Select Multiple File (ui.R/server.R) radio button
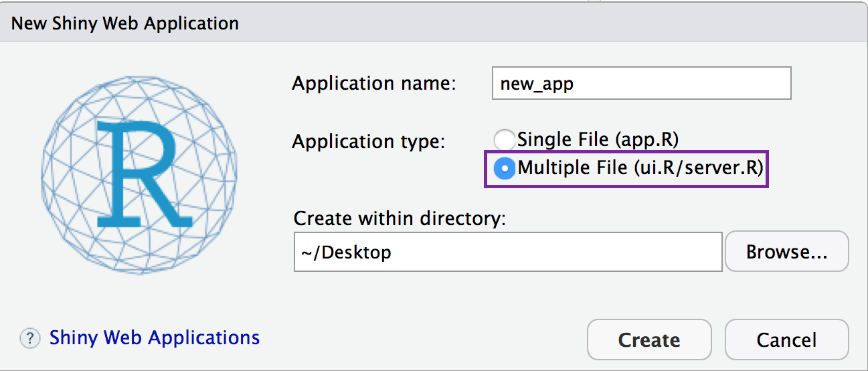The width and height of the screenshot is (868, 371). 504,168
